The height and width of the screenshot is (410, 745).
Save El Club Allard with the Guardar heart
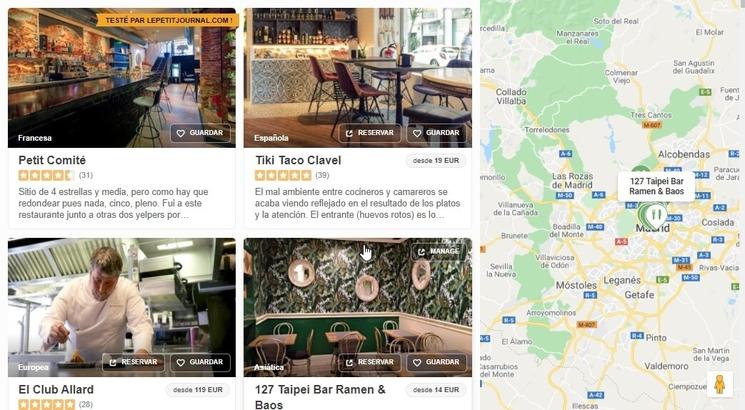[201, 362]
